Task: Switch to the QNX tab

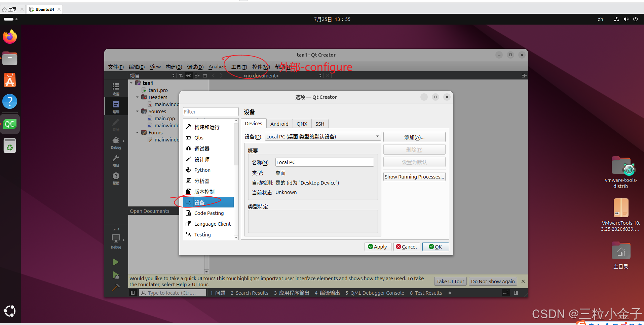Action: [x=302, y=124]
